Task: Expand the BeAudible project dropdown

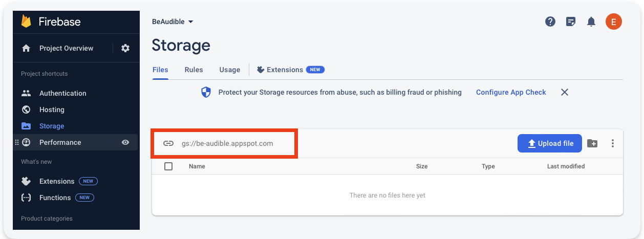Action: pyautogui.click(x=173, y=21)
